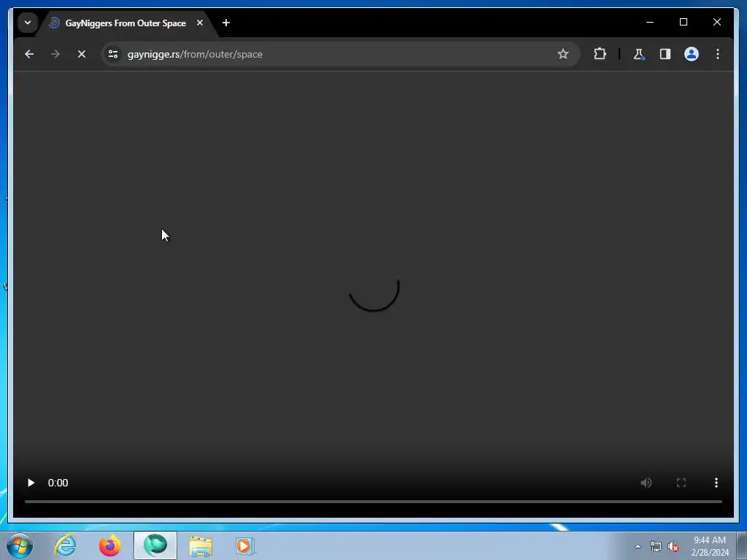Open Chrome's three-dot main menu

click(718, 54)
